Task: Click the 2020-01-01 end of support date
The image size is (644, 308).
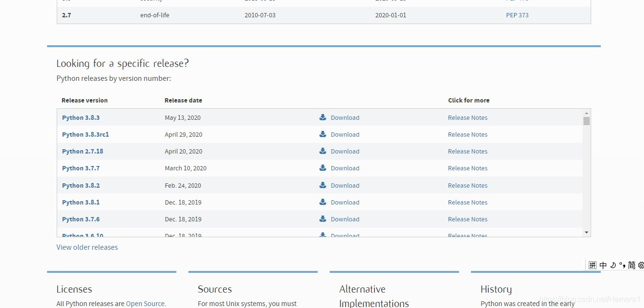Action: coord(391,15)
